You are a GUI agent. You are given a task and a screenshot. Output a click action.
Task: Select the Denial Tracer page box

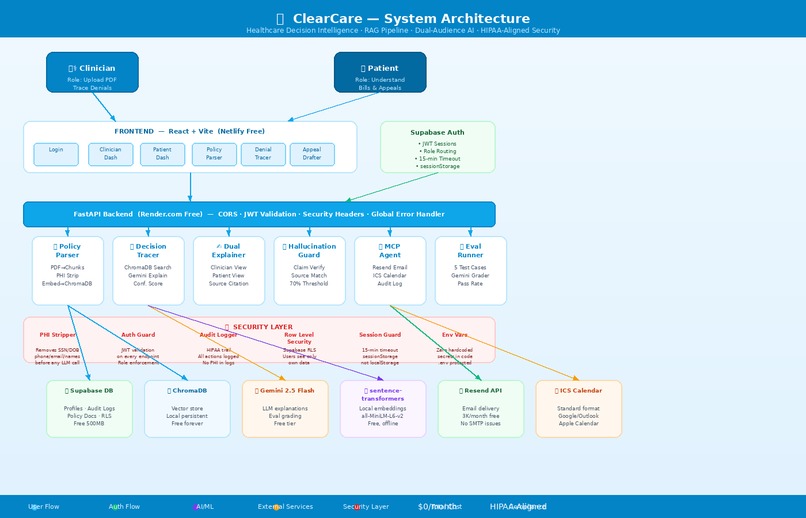coord(263,154)
